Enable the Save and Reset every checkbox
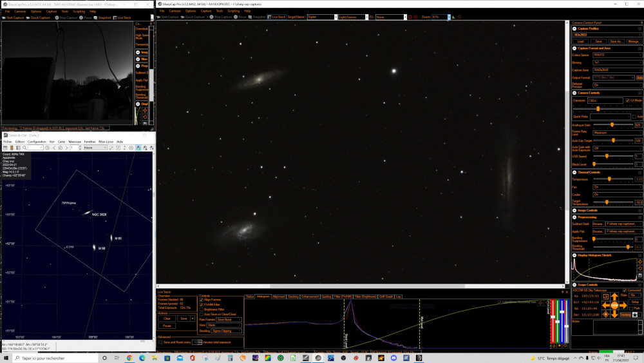The height and width of the screenshot is (363, 644). pyautogui.click(x=160, y=342)
